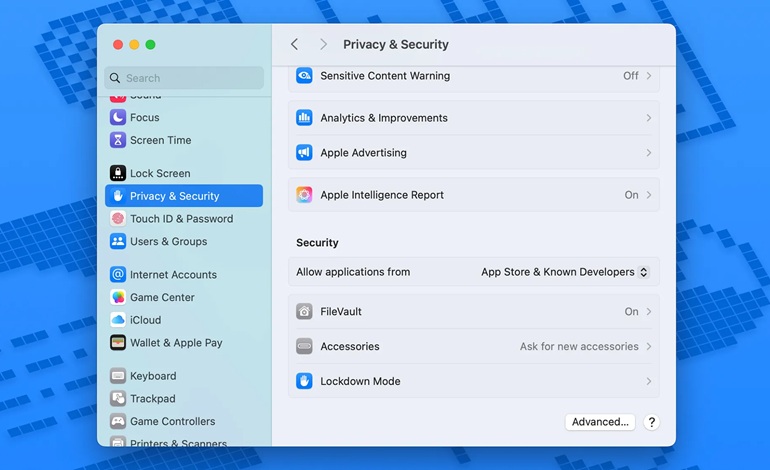Click the Apple Intelligence Report icon

coord(304,195)
